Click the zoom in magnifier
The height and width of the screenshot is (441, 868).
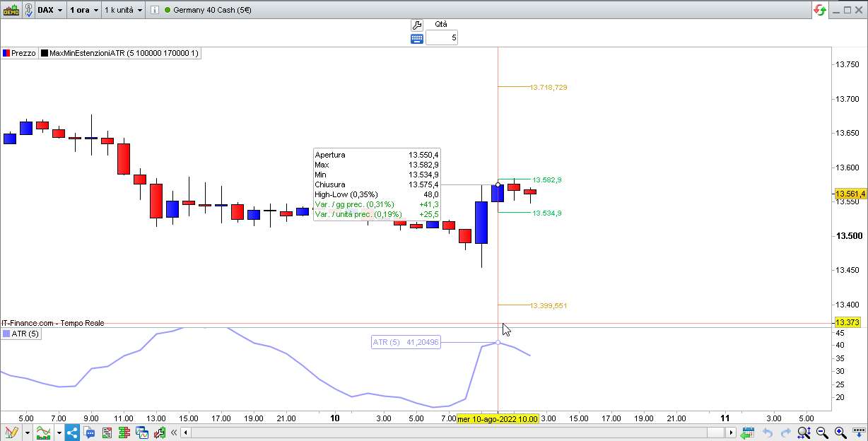click(840, 433)
